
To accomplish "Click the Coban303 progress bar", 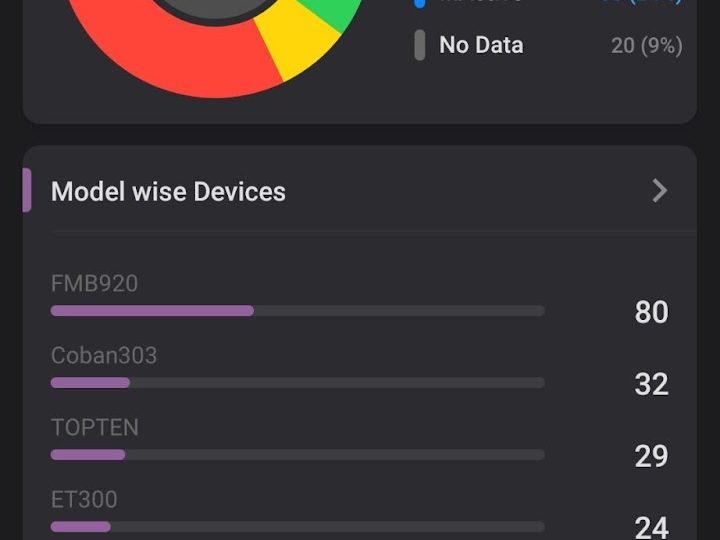I will (x=297, y=383).
